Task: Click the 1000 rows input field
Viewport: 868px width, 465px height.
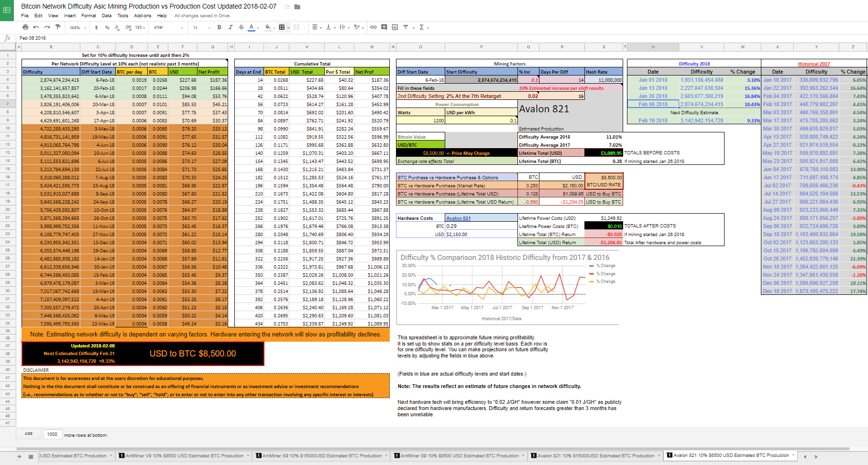Action: pyautogui.click(x=52, y=434)
